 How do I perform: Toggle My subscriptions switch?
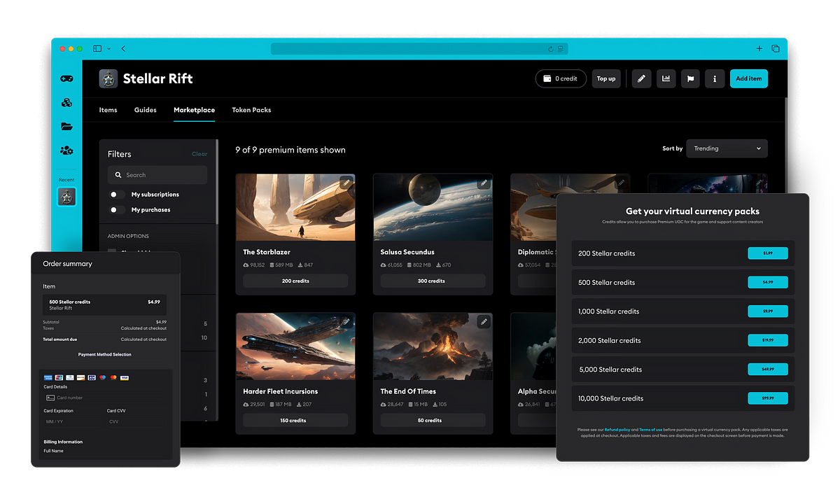point(118,195)
